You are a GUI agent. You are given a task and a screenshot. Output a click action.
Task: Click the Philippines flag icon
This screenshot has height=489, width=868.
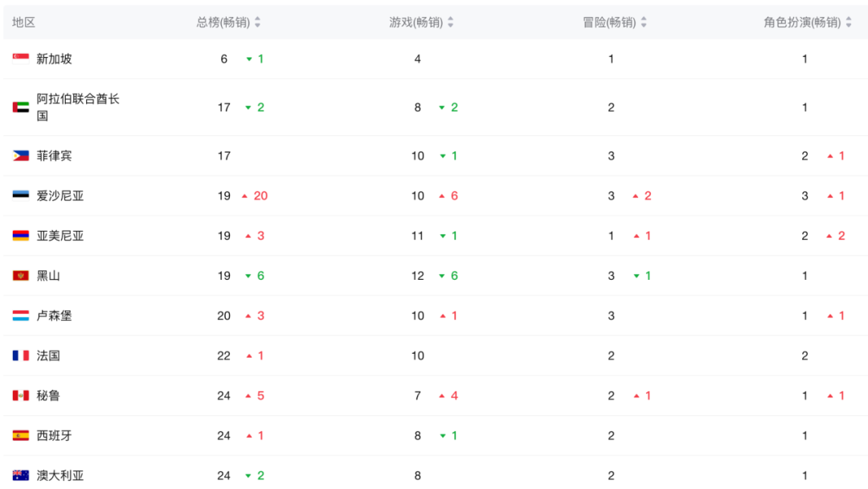[21, 155]
